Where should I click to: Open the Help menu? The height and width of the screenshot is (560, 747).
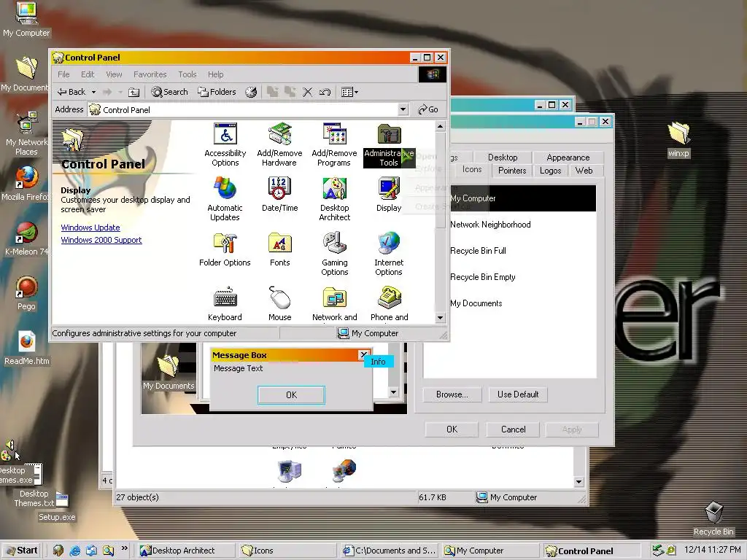coord(215,74)
